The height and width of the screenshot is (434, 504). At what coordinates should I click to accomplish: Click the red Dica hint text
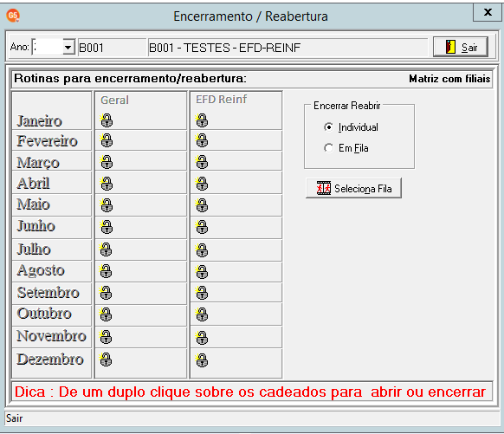click(x=250, y=392)
